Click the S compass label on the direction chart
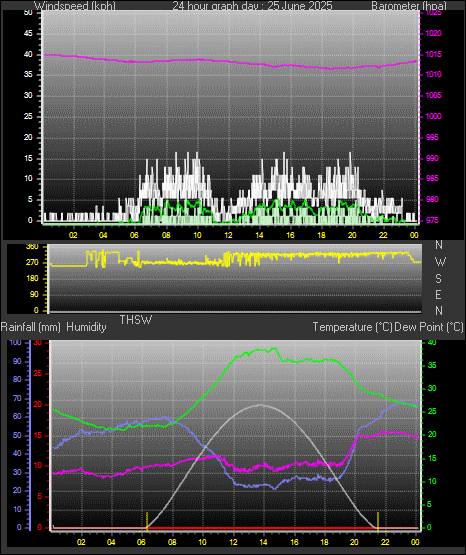Viewport: 466px width, 555px height. coord(438,279)
